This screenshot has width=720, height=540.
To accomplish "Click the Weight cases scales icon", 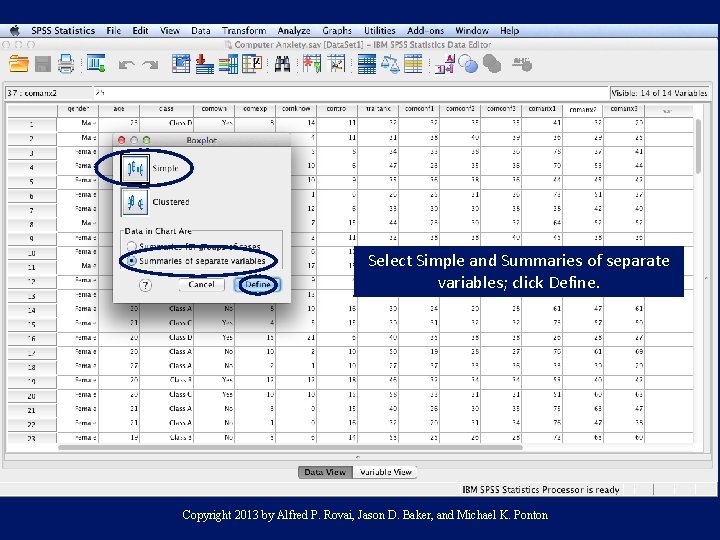I will (x=390, y=64).
